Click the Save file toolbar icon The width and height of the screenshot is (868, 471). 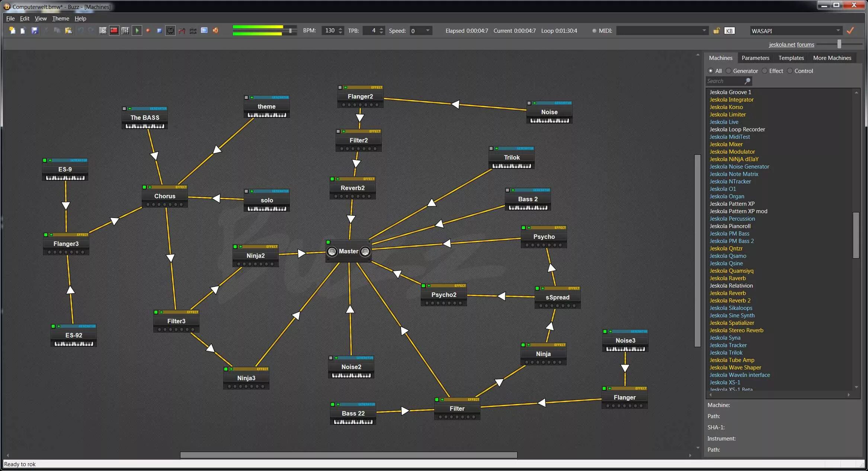tap(35, 31)
